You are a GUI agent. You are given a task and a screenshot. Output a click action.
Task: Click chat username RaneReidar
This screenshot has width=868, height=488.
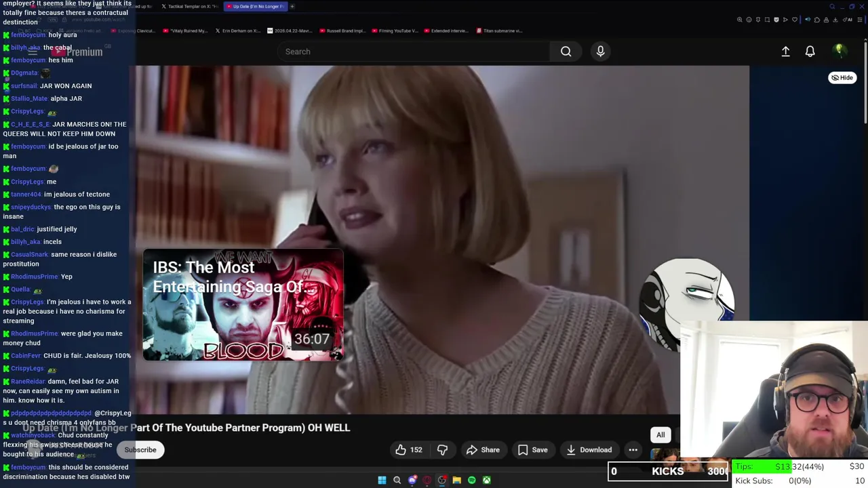[28, 382]
